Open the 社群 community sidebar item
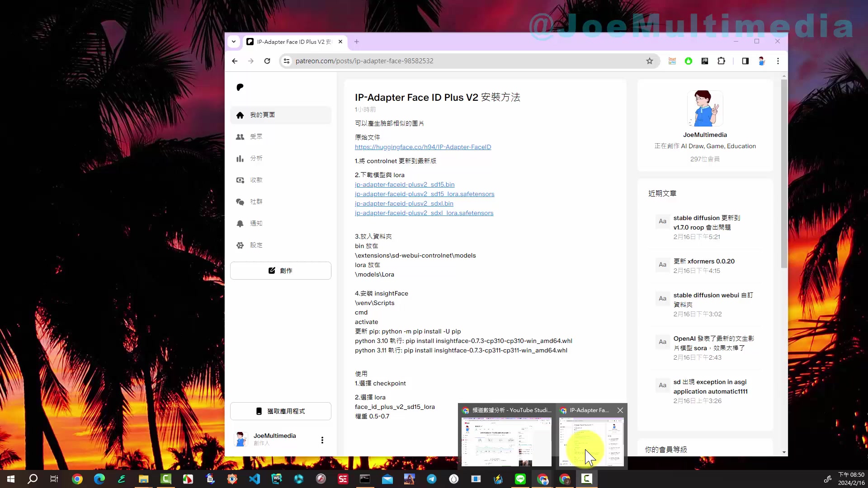This screenshot has width=868, height=488. (255, 202)
